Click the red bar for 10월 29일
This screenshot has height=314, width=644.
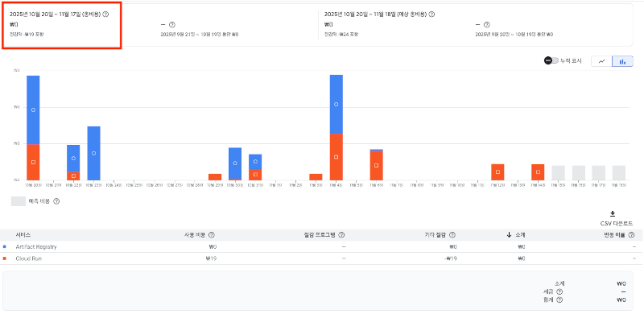click(x=215, y=177)
